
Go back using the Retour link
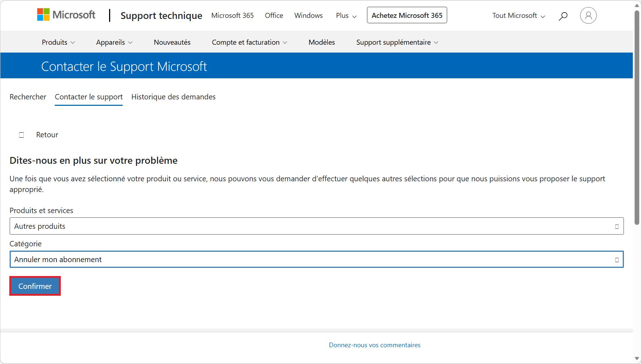click(47, 135)
